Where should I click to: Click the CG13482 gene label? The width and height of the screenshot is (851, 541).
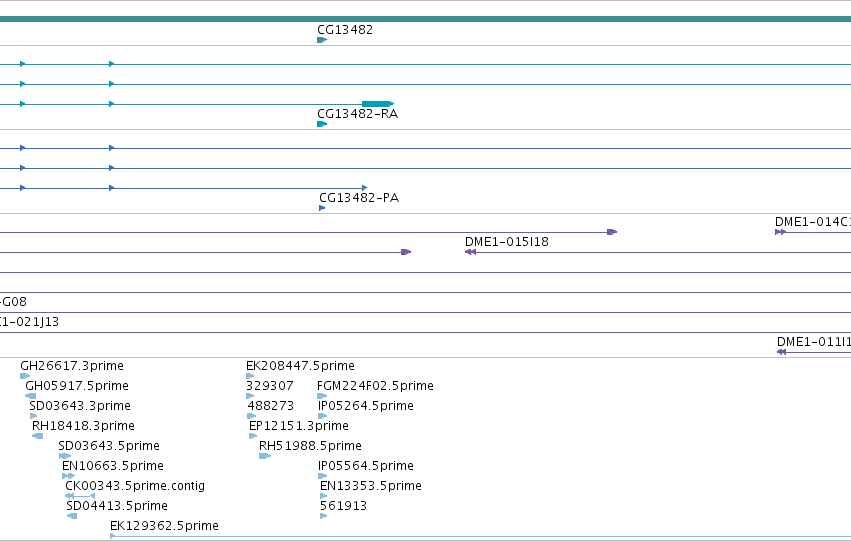click(345, 30)
